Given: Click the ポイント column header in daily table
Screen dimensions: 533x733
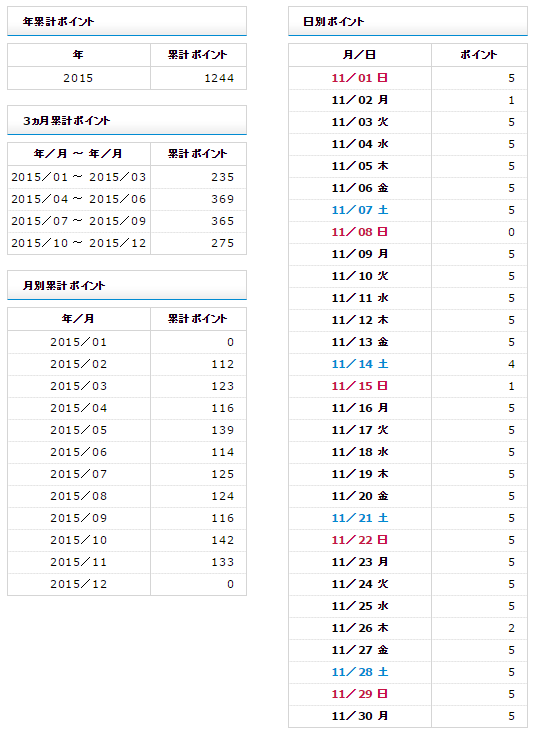Looking at the screenshot, I should tap(479, 55).
